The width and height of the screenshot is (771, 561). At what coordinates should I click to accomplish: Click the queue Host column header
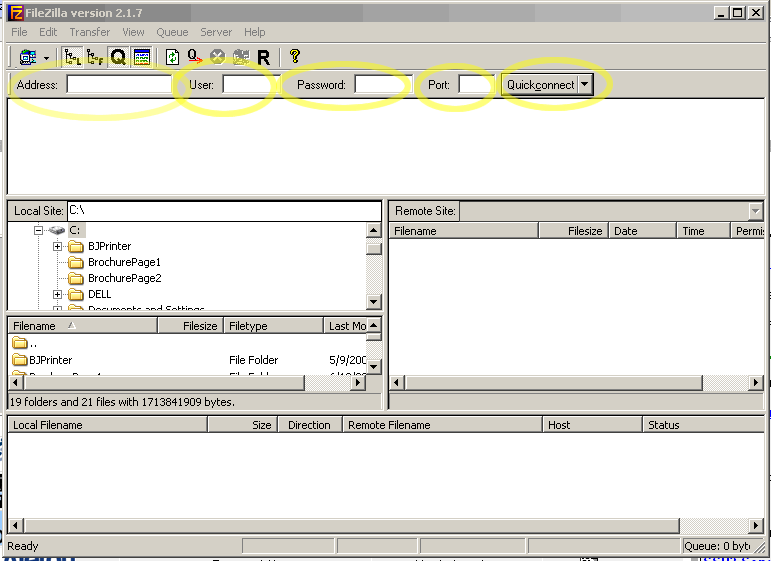[593, 425]
